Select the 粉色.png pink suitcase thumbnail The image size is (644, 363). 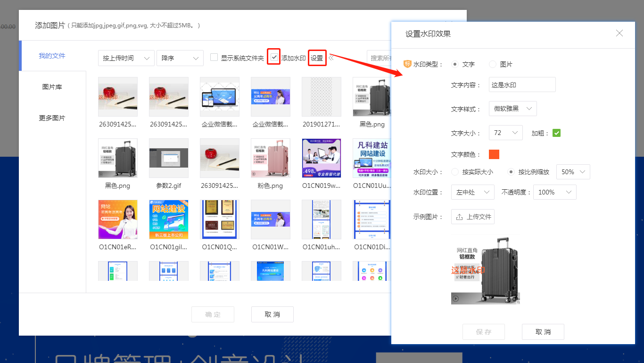click(271, 158)
